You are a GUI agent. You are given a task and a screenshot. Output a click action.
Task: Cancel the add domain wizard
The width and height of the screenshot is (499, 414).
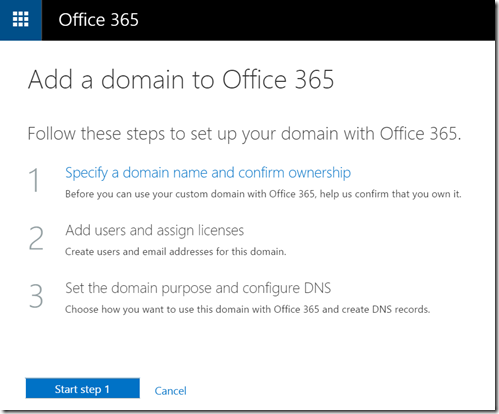tap(170, 391)
